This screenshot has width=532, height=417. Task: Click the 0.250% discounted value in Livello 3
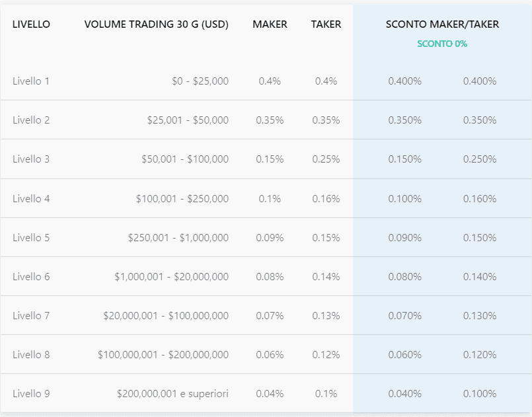pos(480,159)
